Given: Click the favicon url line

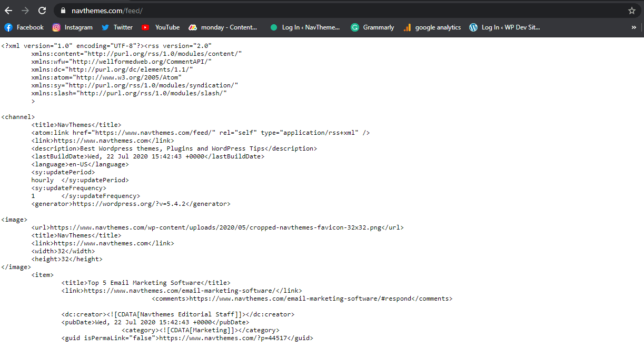Looking at the screenshot, I should pyautogui.click(x=217, y=227).
